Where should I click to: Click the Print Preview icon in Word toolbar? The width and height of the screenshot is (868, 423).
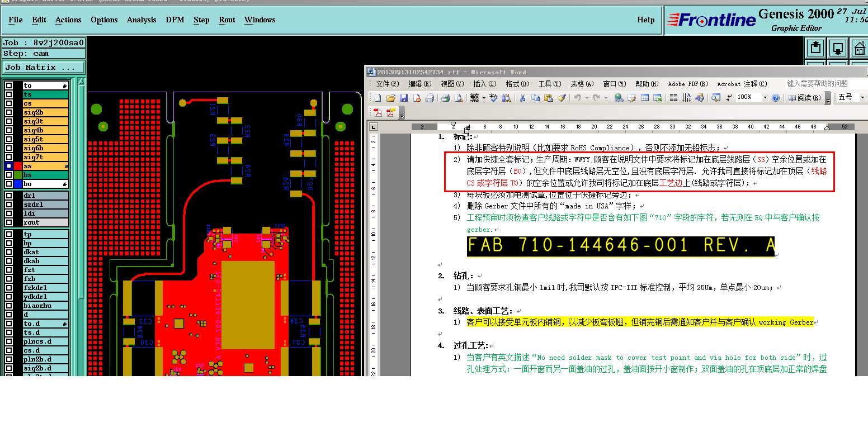459,98
